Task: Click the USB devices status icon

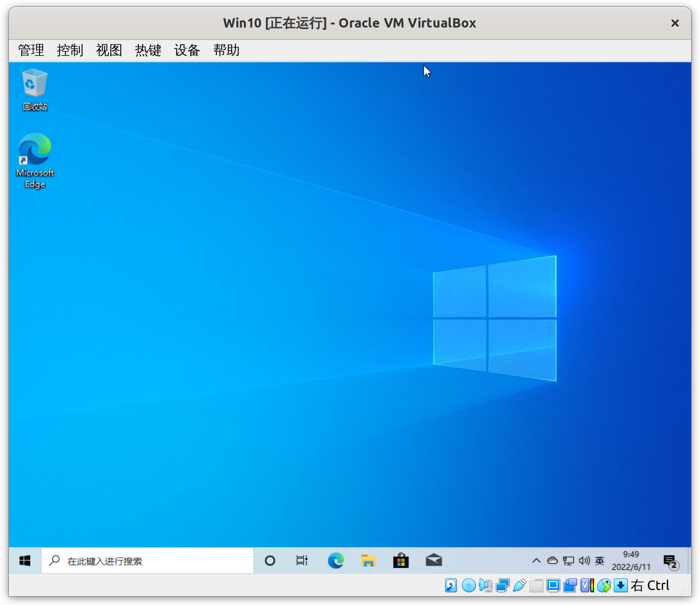Action: point(519,585)
